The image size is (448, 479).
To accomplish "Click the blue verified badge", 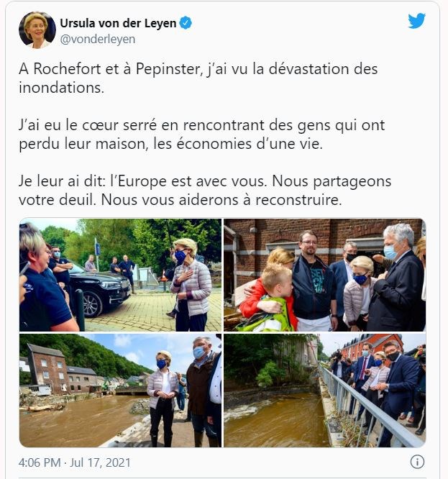I will coord(186,23).
